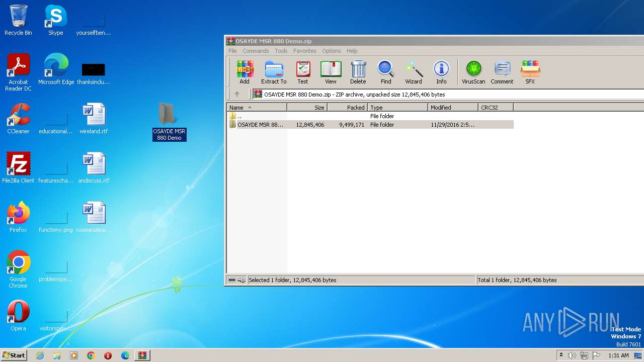Open archive Comment tool
This screenshot has width=644, height=362.
tap(502, 72)
